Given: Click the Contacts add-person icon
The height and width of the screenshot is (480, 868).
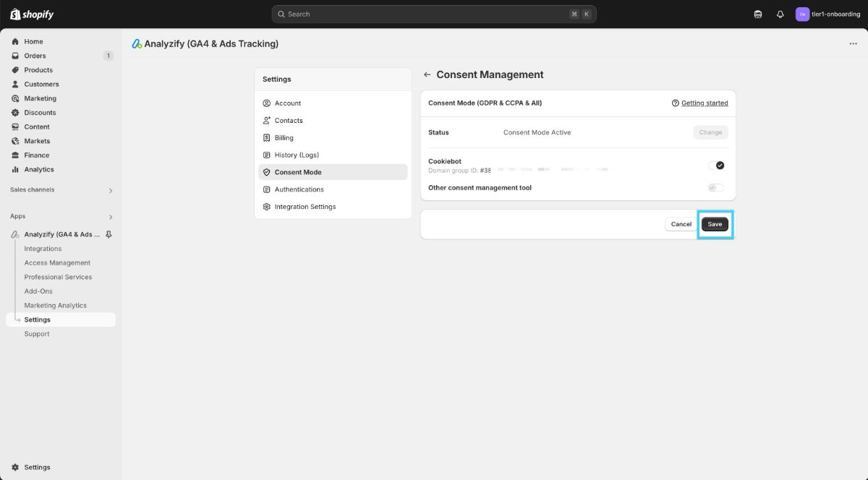Looking at the screenshot, I should pyautogui.click(x=267, y=121).
